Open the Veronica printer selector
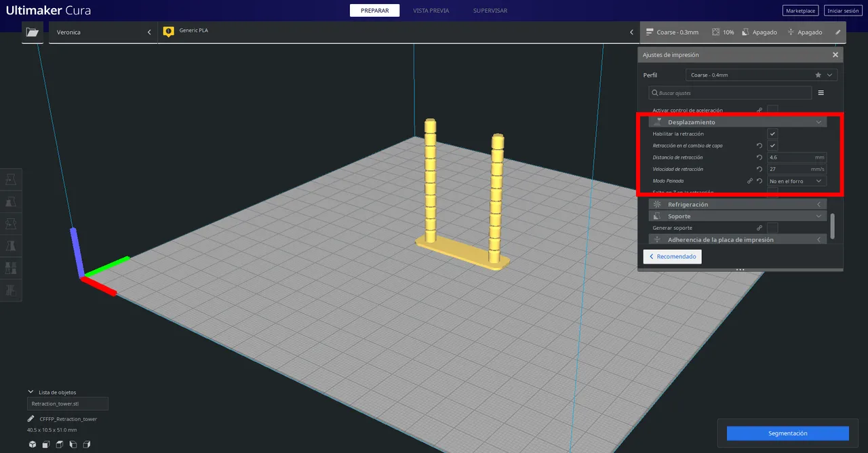Image resolution: width=868 pixels, height=453 pixels. coord(103,32)
